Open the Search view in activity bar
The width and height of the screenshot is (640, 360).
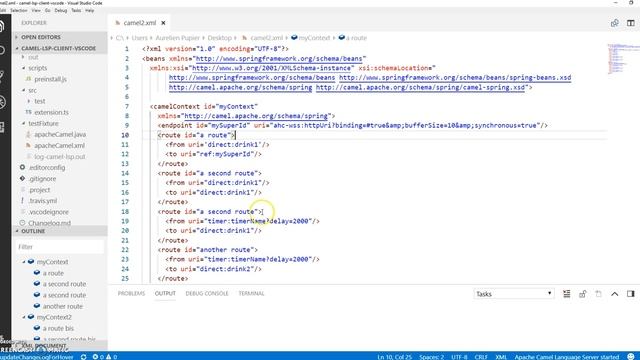[x=2, y=51]
